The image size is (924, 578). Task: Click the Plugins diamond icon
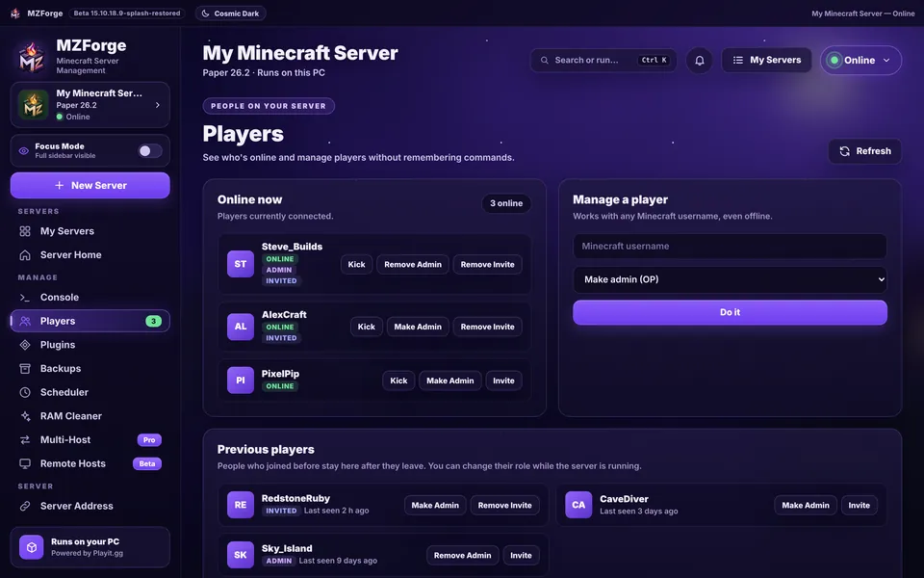[x=25, y=345]
